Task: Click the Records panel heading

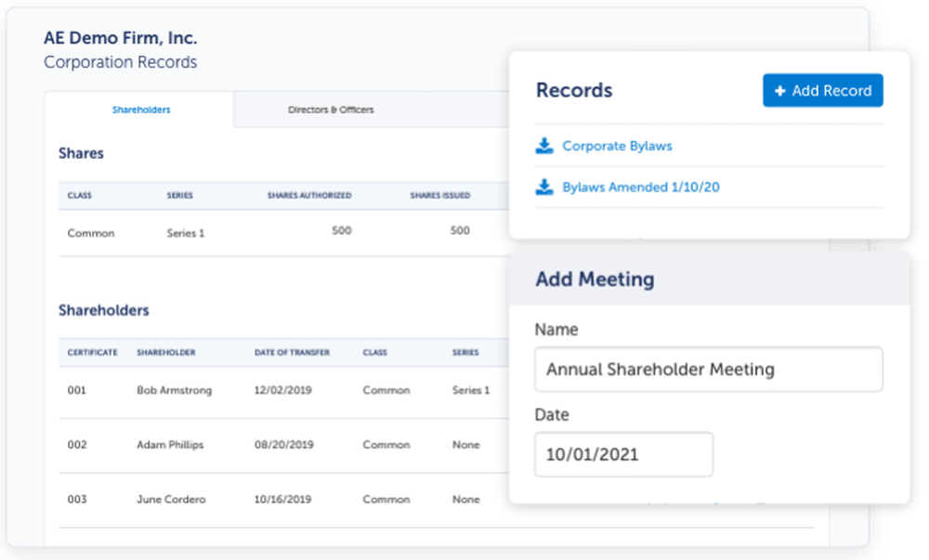Action: pos(574,90)
